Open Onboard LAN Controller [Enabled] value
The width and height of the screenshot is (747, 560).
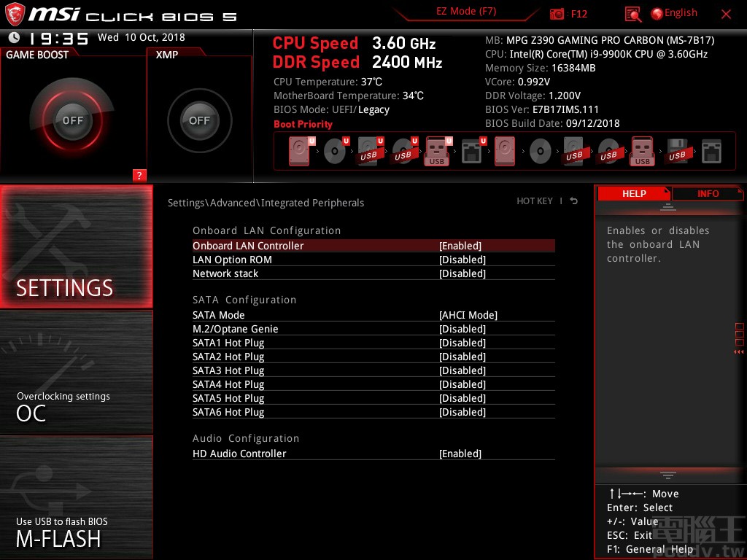460,246
